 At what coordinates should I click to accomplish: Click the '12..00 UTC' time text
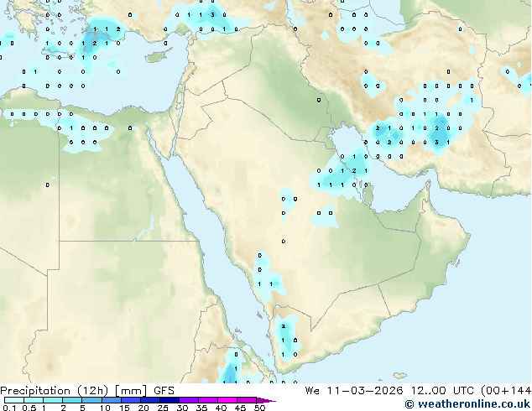[x=443, y=391]
